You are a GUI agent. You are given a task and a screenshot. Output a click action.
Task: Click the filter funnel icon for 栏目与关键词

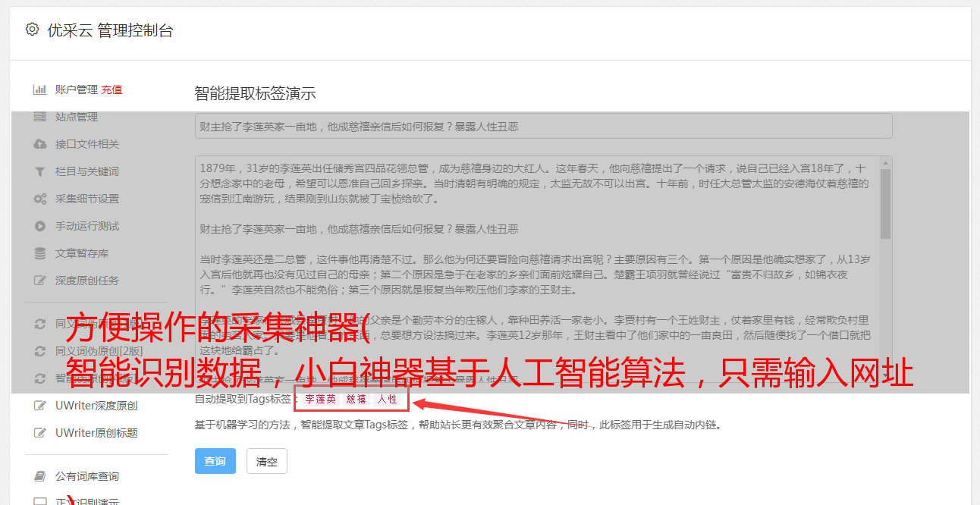[39, 171]
